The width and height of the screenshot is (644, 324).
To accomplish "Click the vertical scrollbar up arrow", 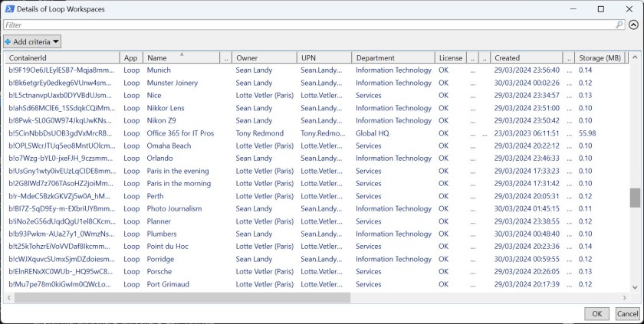I will click(635, 57).
